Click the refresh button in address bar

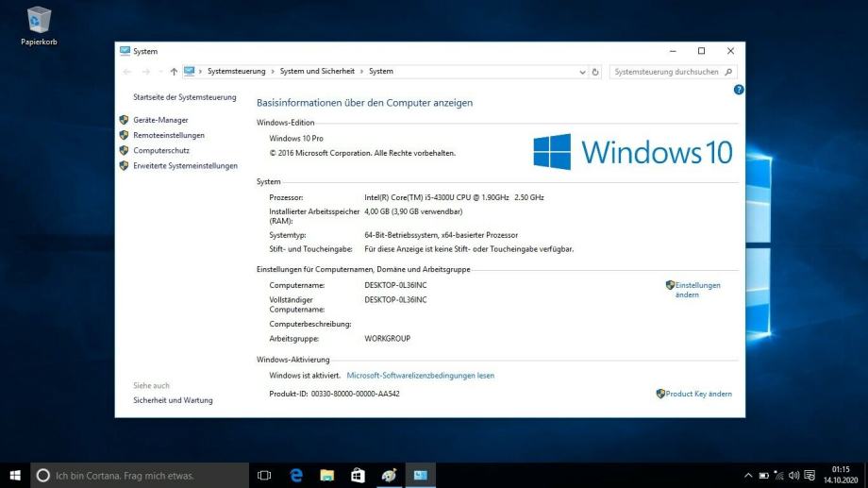[x=595, y=72]
